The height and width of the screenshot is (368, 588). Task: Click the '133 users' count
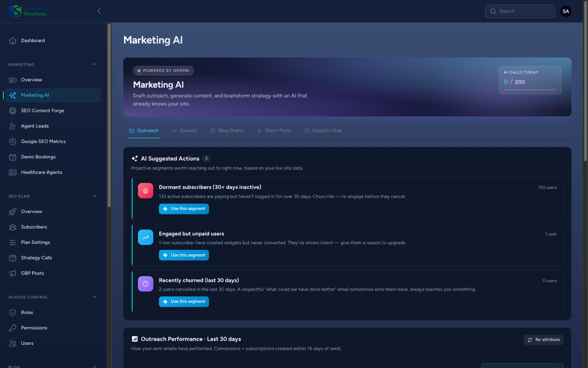coord(548,188)
